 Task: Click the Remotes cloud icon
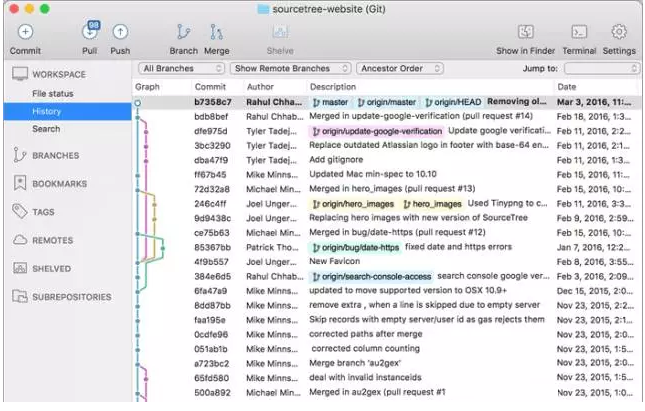click(20, 240)
